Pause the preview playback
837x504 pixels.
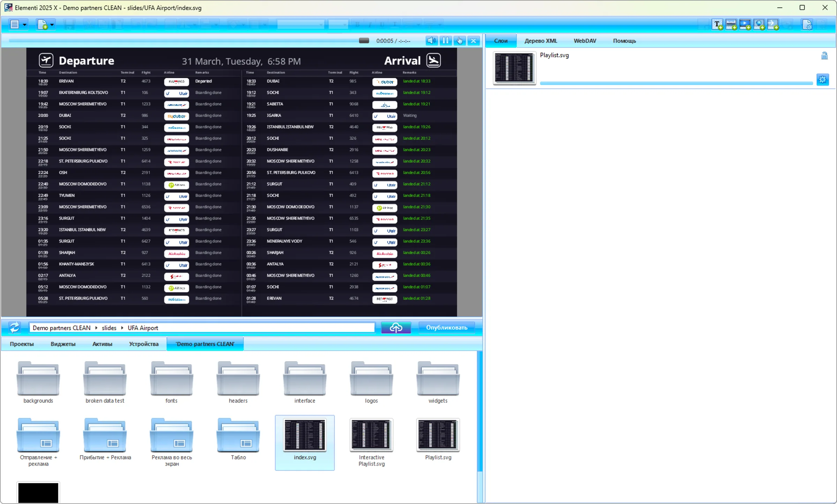click(446, 40)
